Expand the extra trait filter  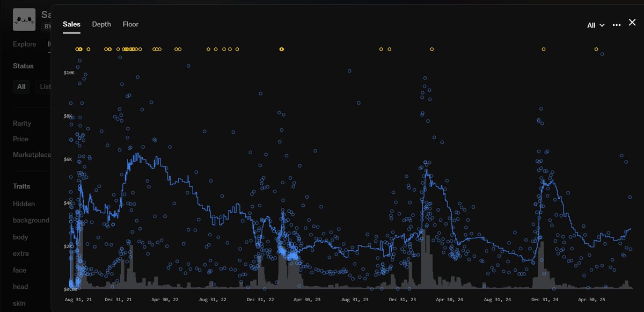click(20, 253)
